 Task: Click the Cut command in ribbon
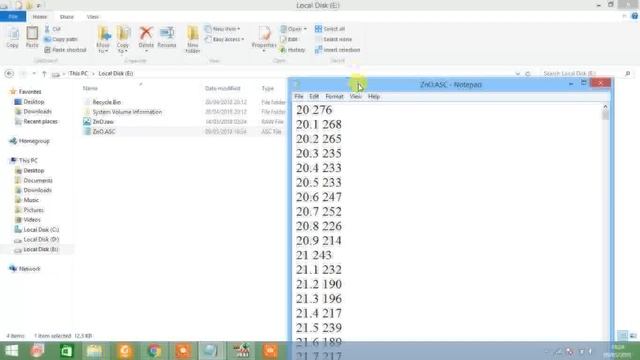(x=52, y=29)
